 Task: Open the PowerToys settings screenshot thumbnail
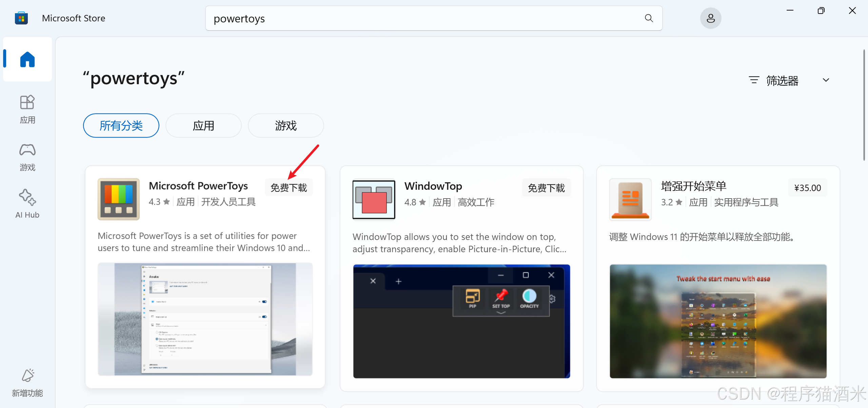205,319
